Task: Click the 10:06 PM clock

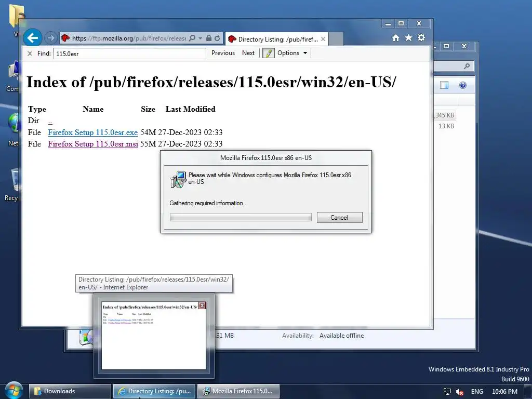Action: [504, 392]
